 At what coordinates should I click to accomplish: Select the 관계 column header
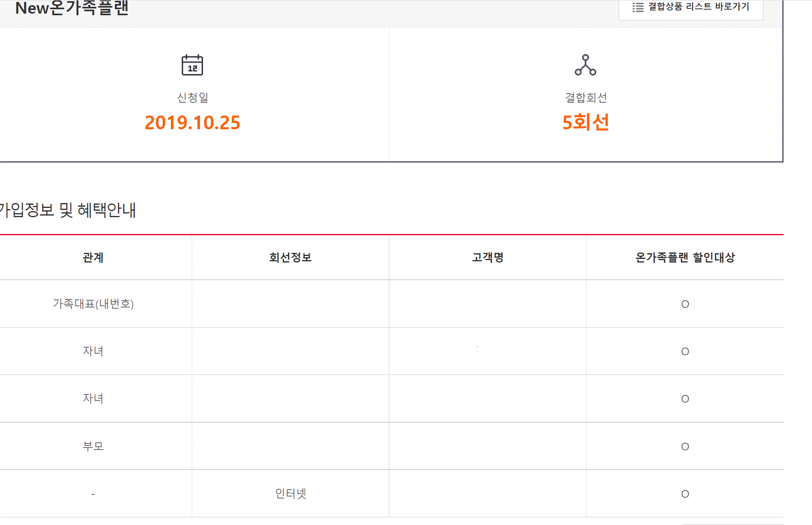(93, 258)
